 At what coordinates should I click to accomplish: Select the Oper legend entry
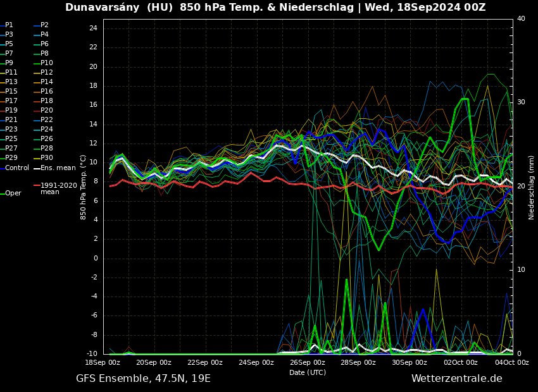13,193
